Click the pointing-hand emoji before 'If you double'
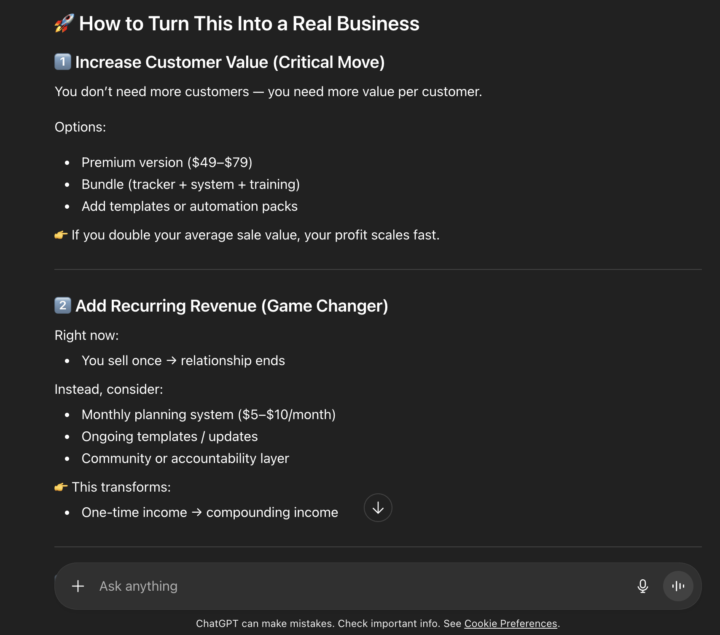The width and height of the screenshot is (720, 635). [x=61, y=235]
